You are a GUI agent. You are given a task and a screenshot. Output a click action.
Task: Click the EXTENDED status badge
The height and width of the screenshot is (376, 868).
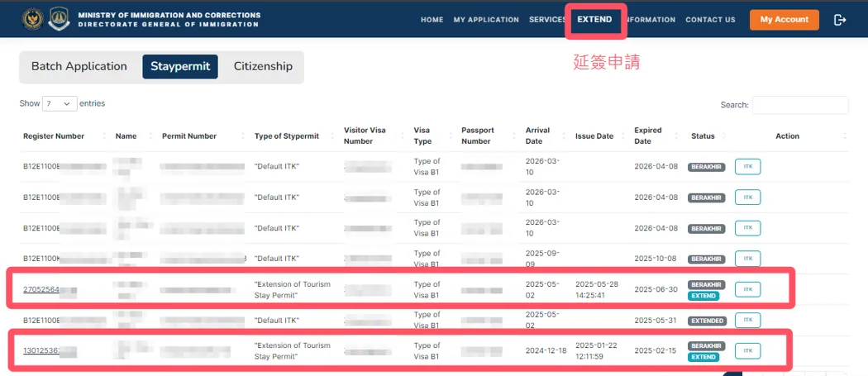point(707,321)
